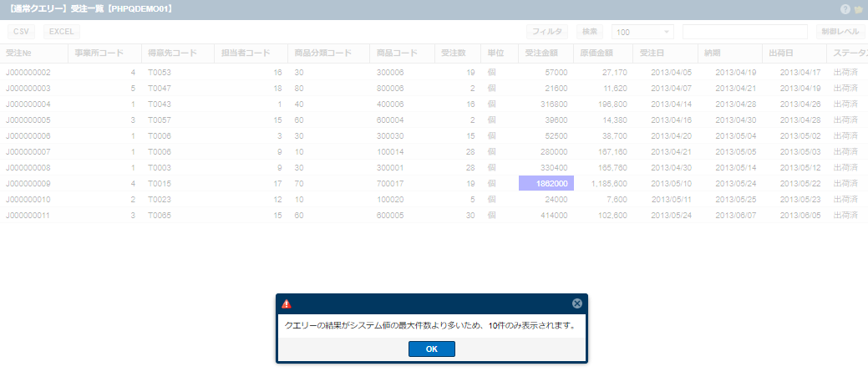The image size is (868, 382).
Task: Click product code 300006
Action: click(x=390, y=73)
